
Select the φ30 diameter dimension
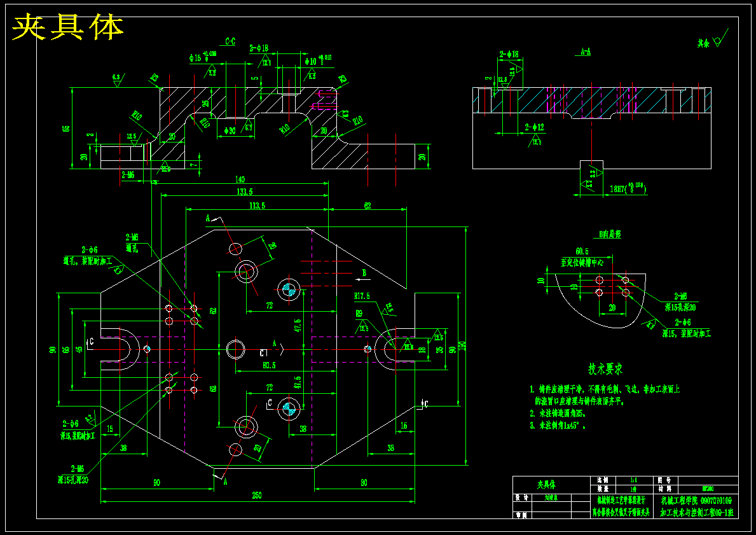(230, 131)
